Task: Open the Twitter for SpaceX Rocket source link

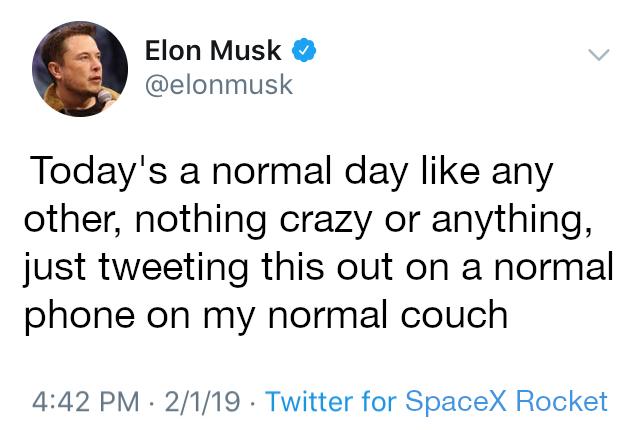Action: (x=436, y=401)
